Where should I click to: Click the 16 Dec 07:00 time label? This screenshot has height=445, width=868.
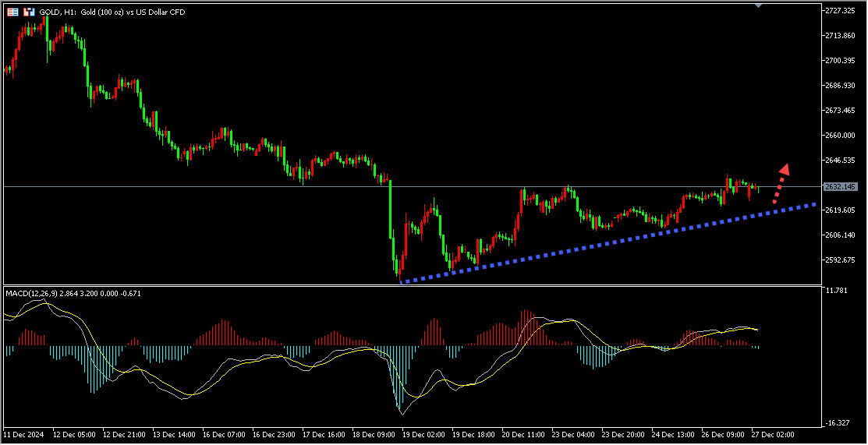coord(224,435)
